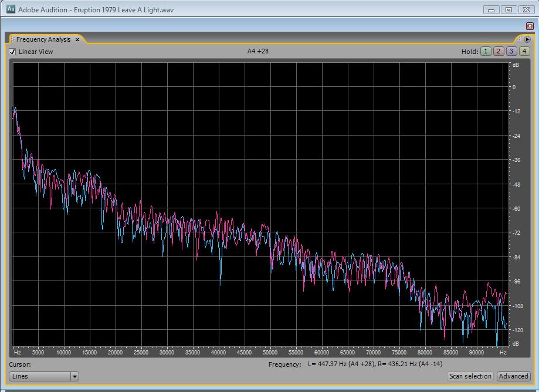The image size is (539, 392).
Task: Select the Frequency Analysis tab
Action: tap(43, 39)
